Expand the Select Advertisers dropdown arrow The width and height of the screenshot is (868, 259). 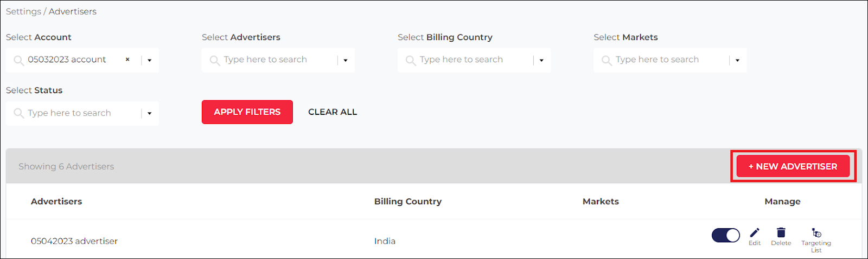point(346,60)
